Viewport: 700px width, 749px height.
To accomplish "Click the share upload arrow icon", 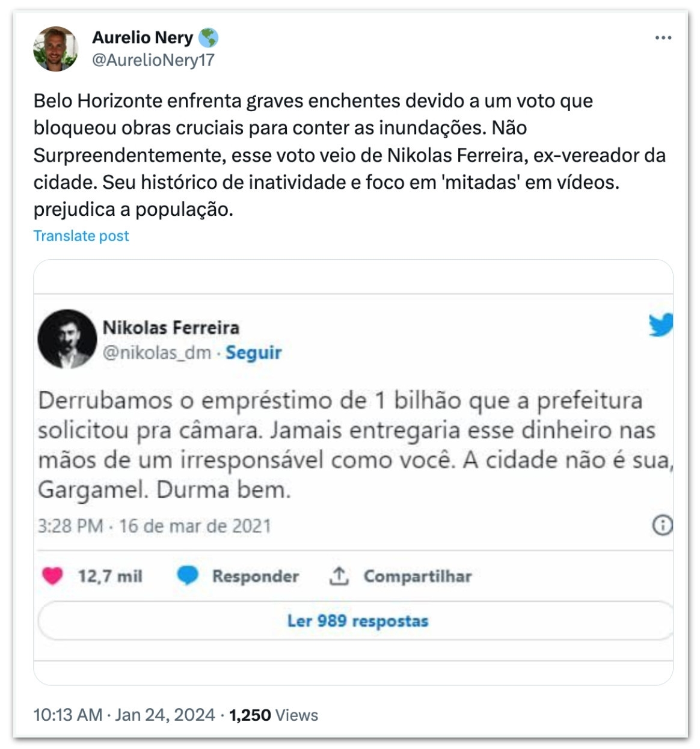I will click(339, 576).
